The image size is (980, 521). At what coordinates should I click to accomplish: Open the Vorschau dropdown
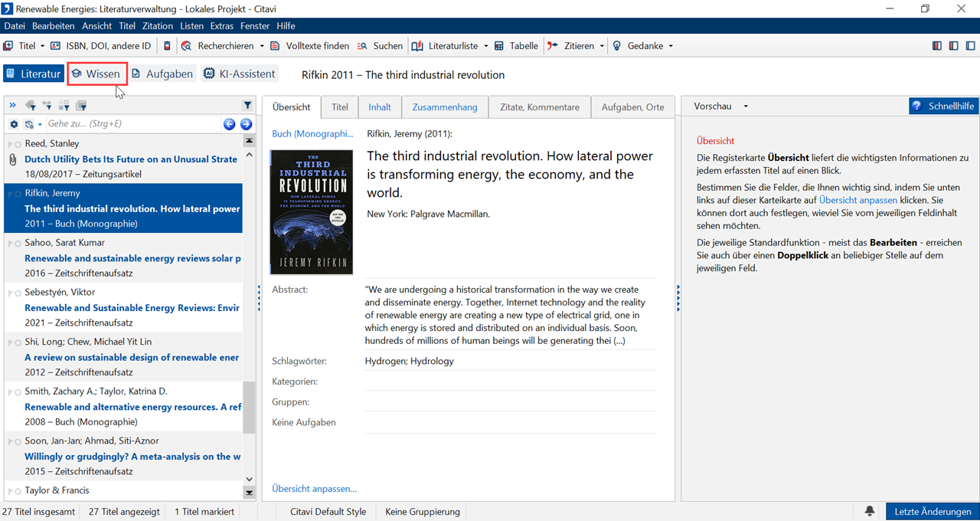tap(720, 106)
